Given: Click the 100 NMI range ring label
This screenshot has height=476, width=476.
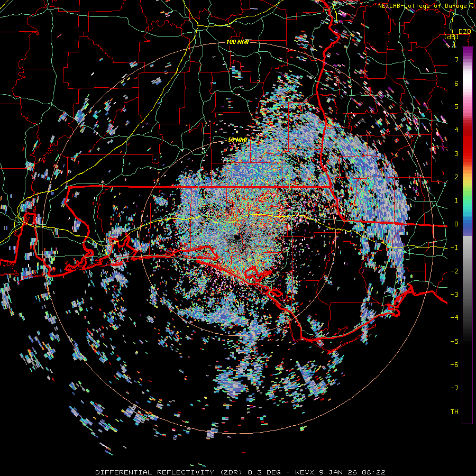Looking at the screenshot, I should (x=237, y=42).
